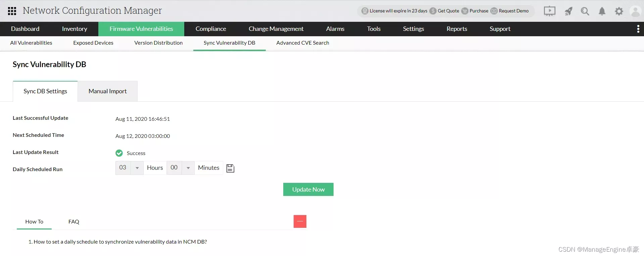Open the minutes dropdown arrow

pos(188,168)
